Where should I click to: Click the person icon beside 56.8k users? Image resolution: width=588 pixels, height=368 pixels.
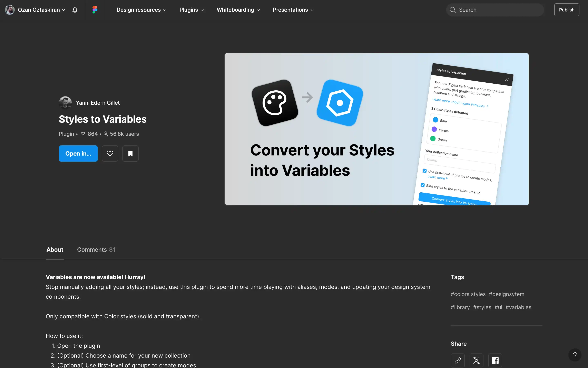tap(106, 134)
